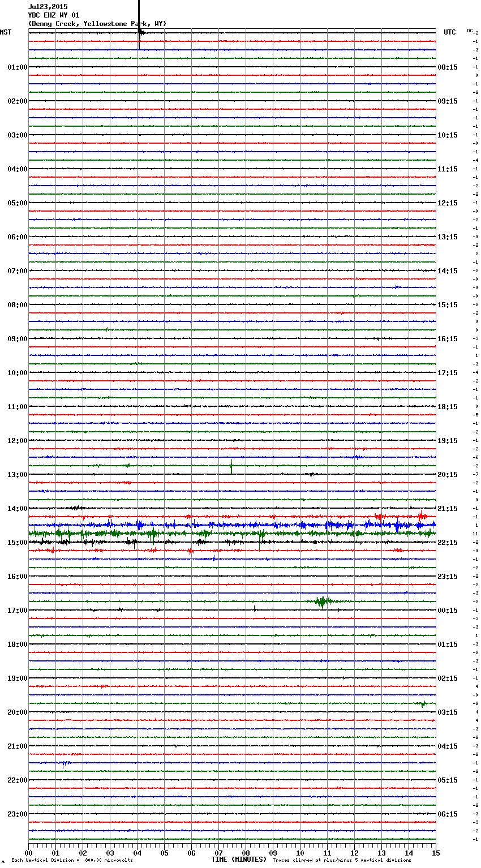Image resolution: width=481 pixels, height=868 pixels.
Task: Click the 01:15 UTC time label
Action: click(x=448, y=644)
